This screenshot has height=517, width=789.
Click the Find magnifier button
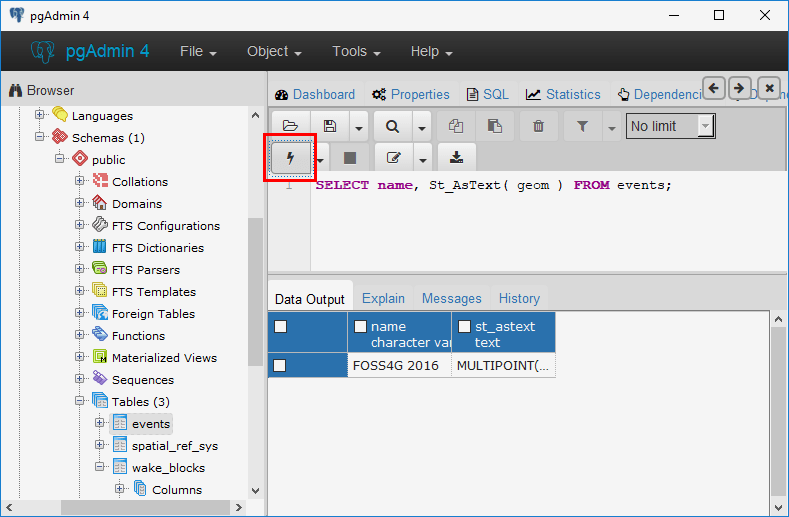pyautogui.click(x=392, y=126)
